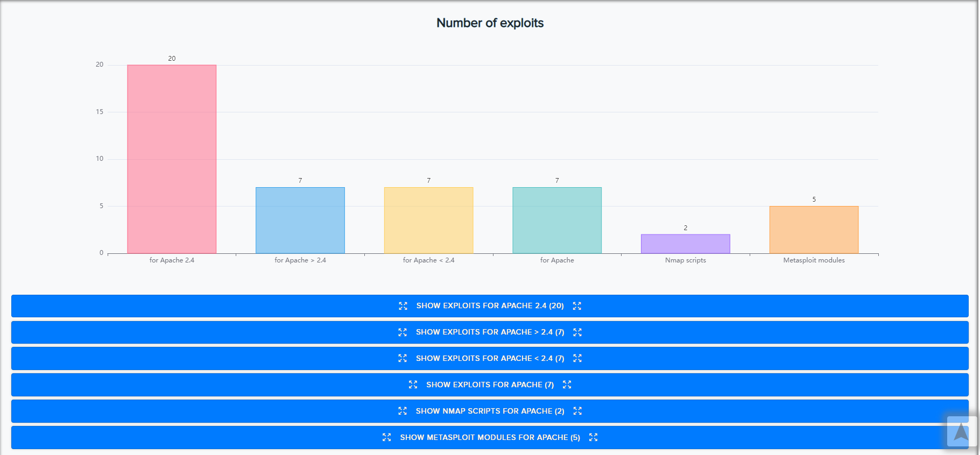Click the value label "5" above the orange bar
The image size is (980, 455).
(x=814, y=200)
